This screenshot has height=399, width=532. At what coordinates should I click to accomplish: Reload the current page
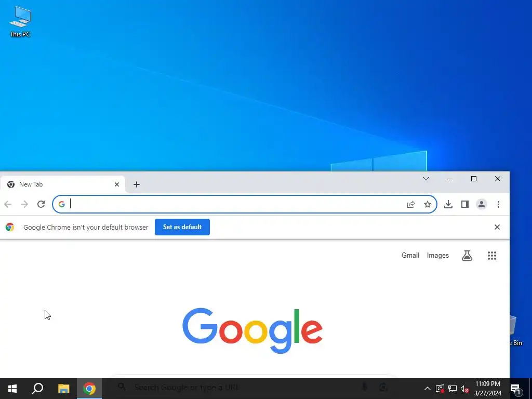coord(41,204)
